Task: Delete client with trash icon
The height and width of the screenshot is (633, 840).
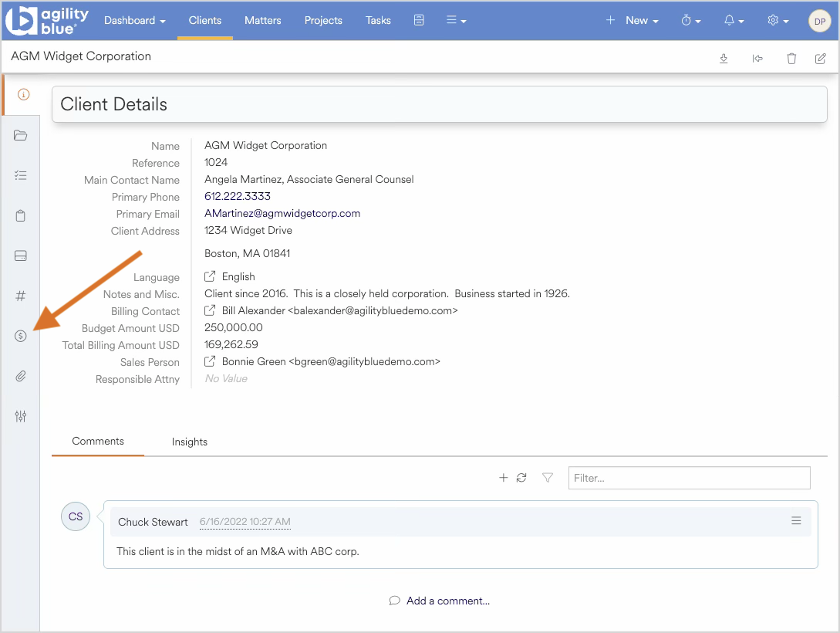Action: tap(791, 59)
